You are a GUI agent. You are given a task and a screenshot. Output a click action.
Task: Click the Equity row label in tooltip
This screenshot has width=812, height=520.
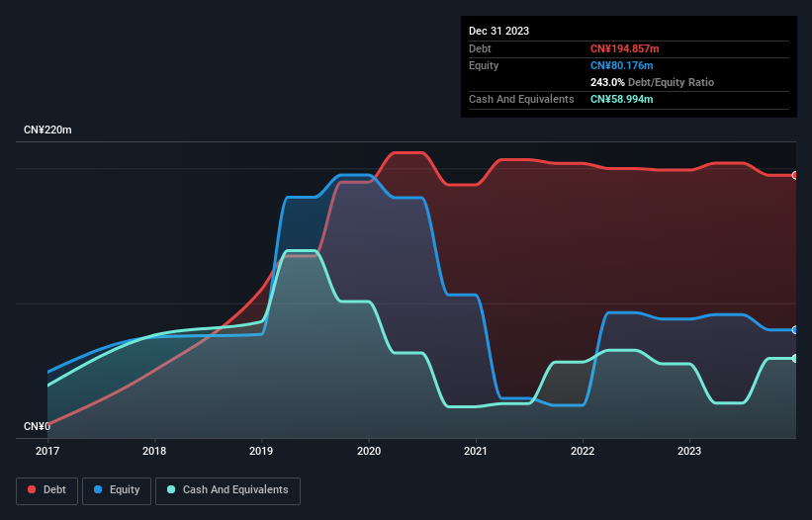click(x=484, y=65)
